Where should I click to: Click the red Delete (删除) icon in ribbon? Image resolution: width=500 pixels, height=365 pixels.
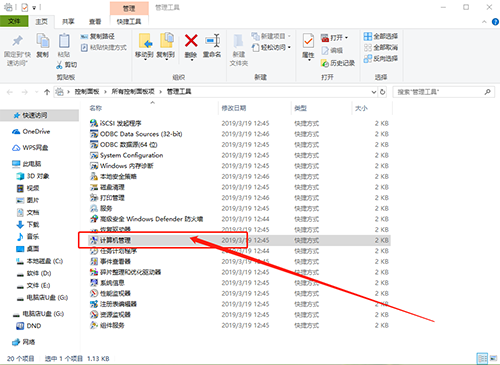click(191, 41)
